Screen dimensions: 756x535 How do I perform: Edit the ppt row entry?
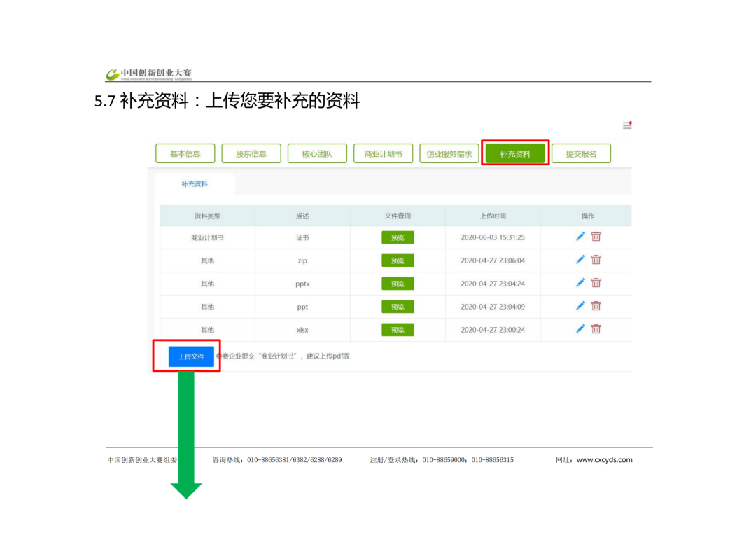[x=580, y=306]
